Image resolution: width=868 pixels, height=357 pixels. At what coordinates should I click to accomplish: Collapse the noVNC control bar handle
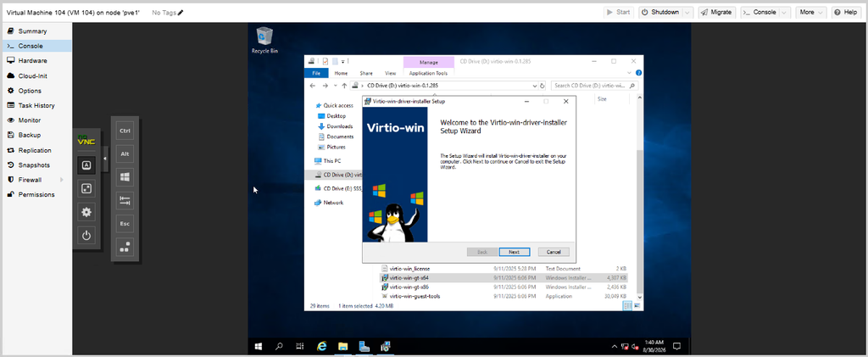point(104,159)
